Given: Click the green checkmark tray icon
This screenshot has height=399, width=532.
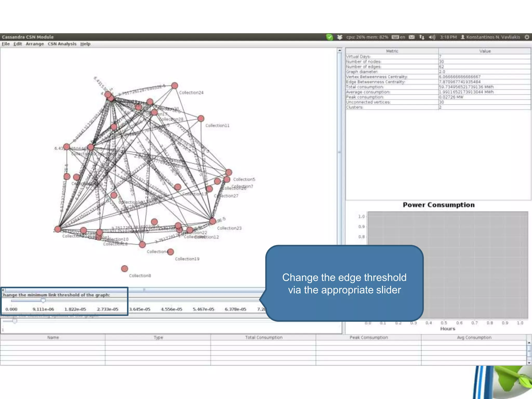Looking at the screenshot, I should point(329,37).
